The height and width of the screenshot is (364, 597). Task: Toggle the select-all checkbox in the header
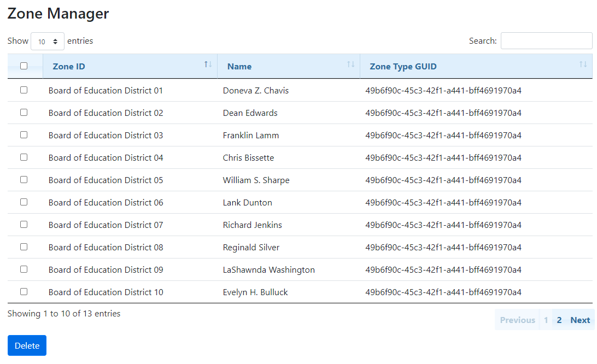24,66
